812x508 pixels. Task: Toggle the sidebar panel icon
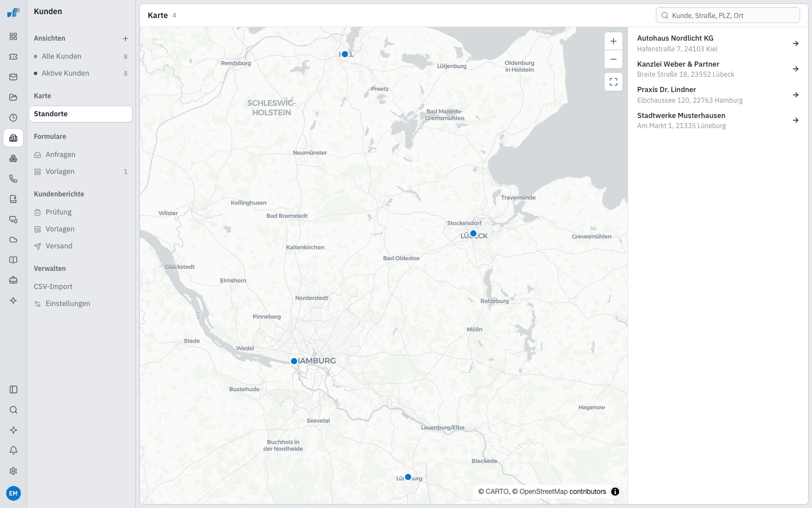14,389
